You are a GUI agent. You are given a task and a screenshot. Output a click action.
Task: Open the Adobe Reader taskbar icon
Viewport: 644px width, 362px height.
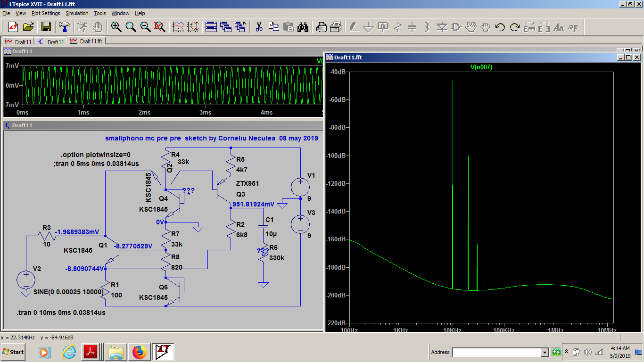[x=90, y=352]
